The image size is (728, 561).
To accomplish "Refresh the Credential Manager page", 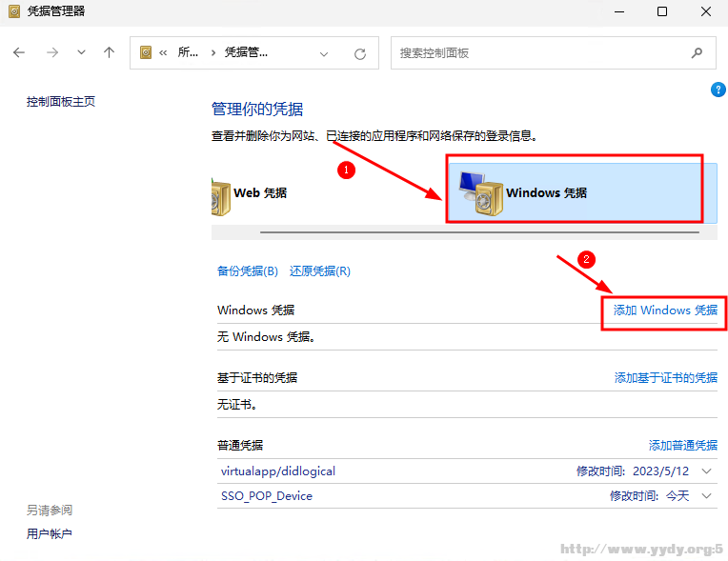I will coord(360,54).
